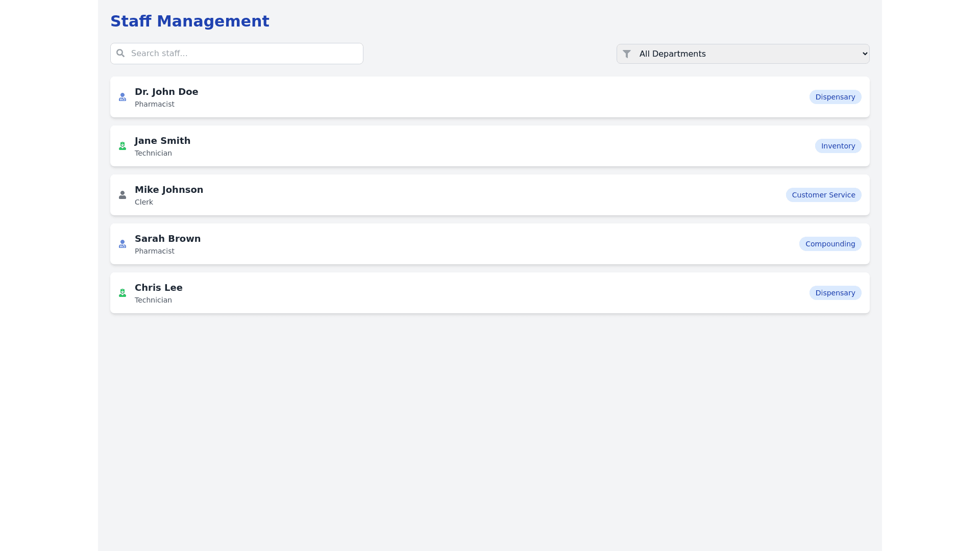Open the All Departments dropdown

click(743, 54)
